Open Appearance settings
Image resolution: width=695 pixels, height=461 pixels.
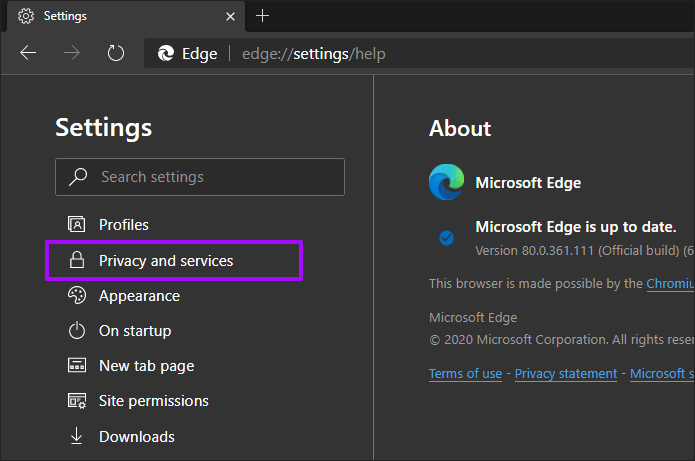(139, 296)
